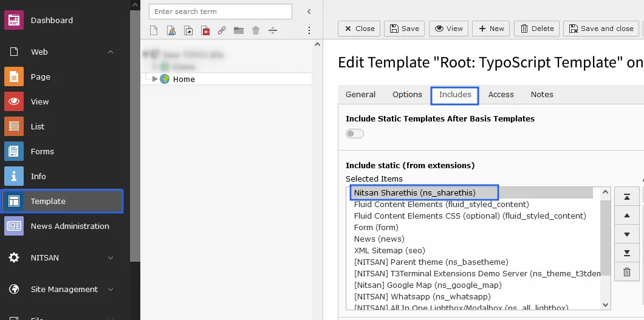Viewport: 644px width, 320px height.
Task: Move selected static item down one
Action: coord(627,234)
